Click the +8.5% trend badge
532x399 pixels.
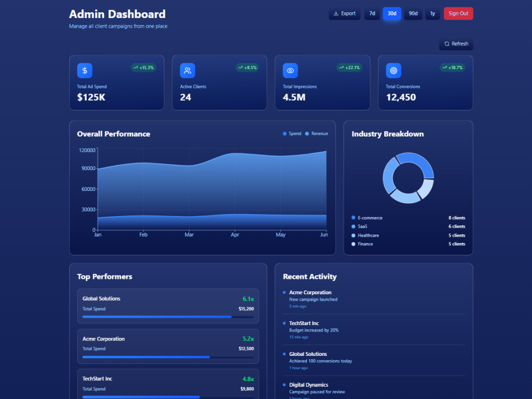(x=247, y=68)
